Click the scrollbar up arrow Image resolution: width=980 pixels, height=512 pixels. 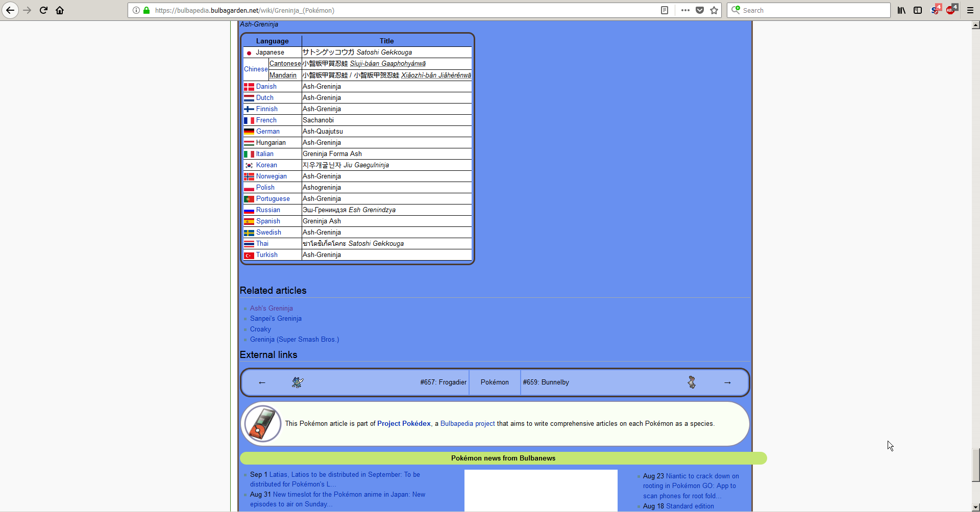click(975, 24)
